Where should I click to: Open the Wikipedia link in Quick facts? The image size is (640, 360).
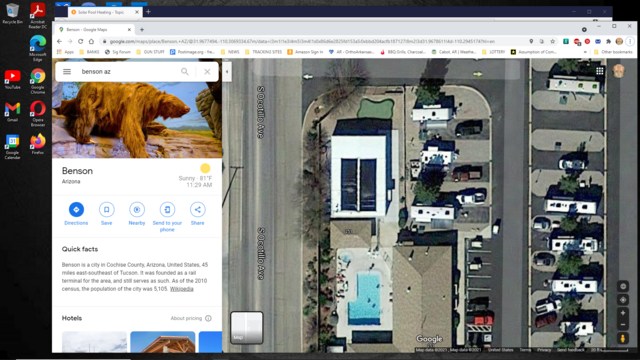(182, 289)
